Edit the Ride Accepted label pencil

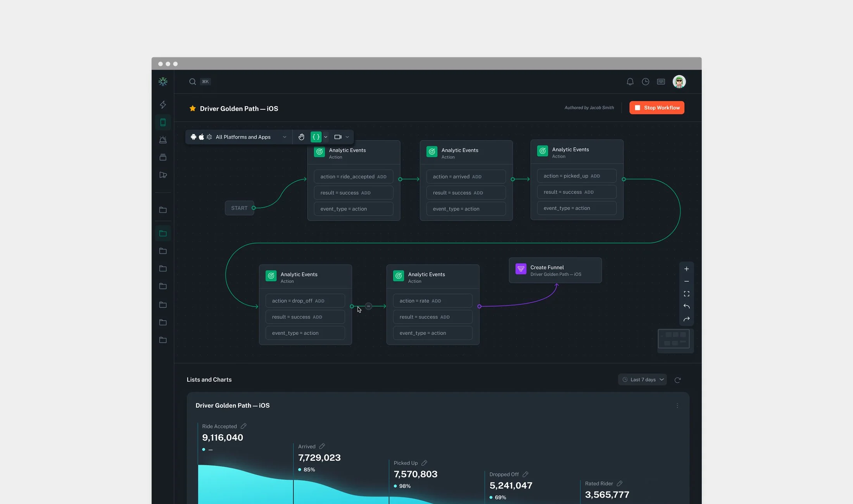coord(243,426)
